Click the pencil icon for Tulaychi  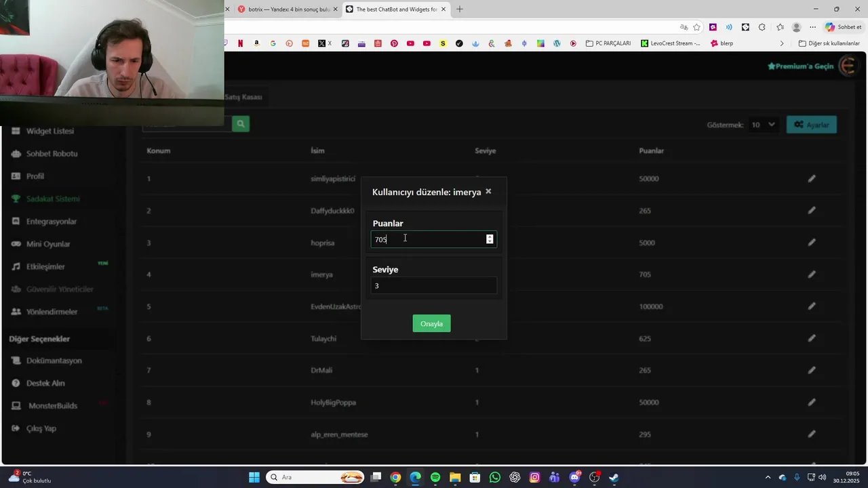click(x=812, y=338)
